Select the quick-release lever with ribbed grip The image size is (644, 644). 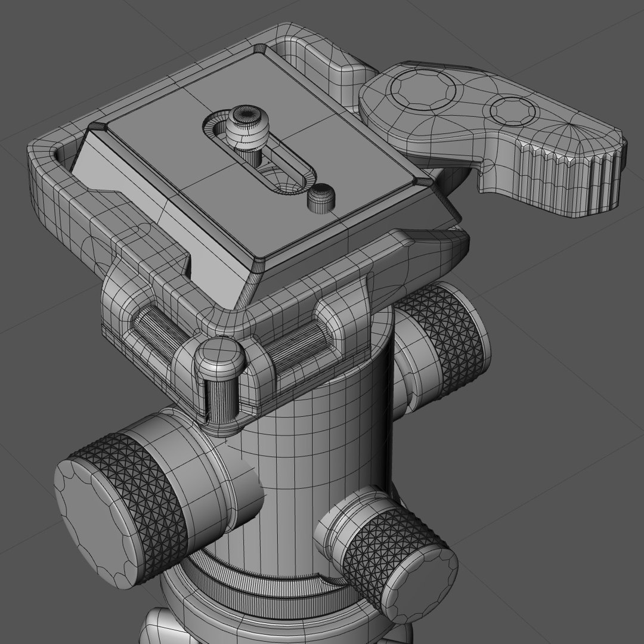pyautogui.click(x=493, y=138)
